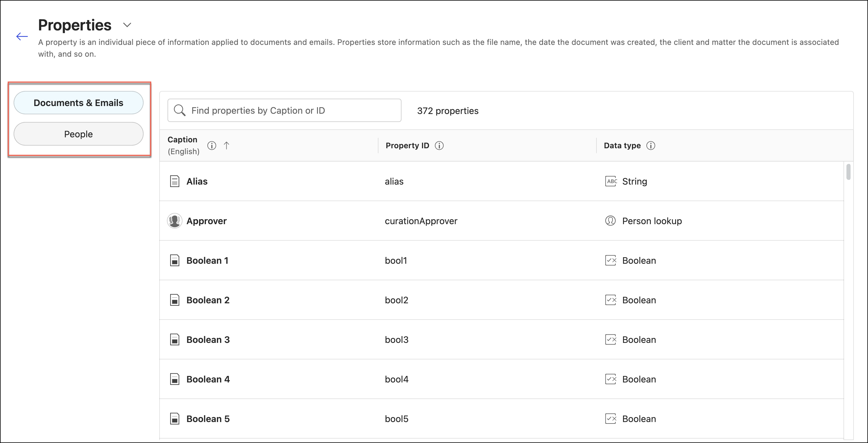This screenshot has height=443, width=868.
Task: Sort by the Property ID column header
Action: tap(407, 146)
